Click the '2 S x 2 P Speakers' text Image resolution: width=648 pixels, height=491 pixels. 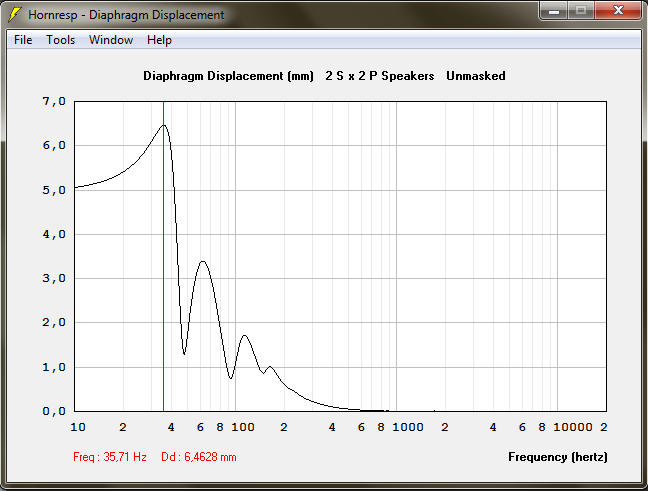click(x=379, y=76)
